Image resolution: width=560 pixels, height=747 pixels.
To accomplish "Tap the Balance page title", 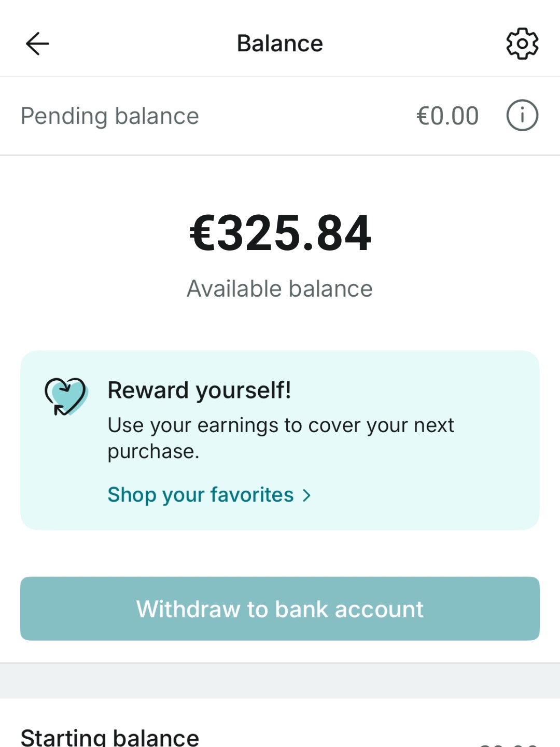I will (x=280, y=44).
